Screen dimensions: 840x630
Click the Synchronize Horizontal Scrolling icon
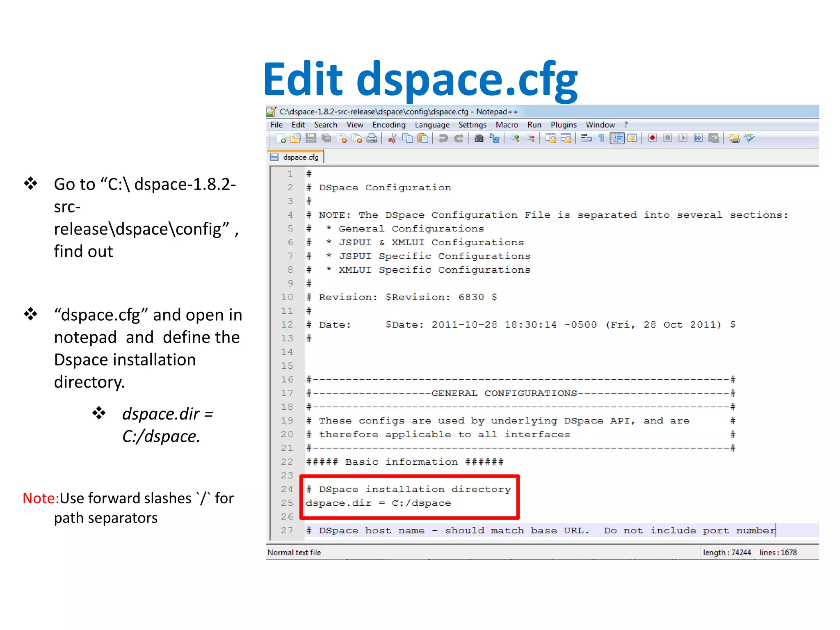click(x=566, y=139)
